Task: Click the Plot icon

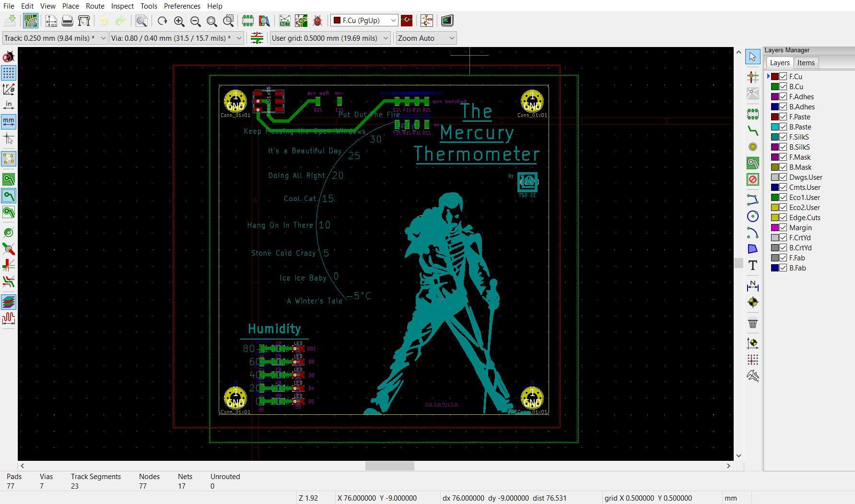Action: click(x=84, y=21)
